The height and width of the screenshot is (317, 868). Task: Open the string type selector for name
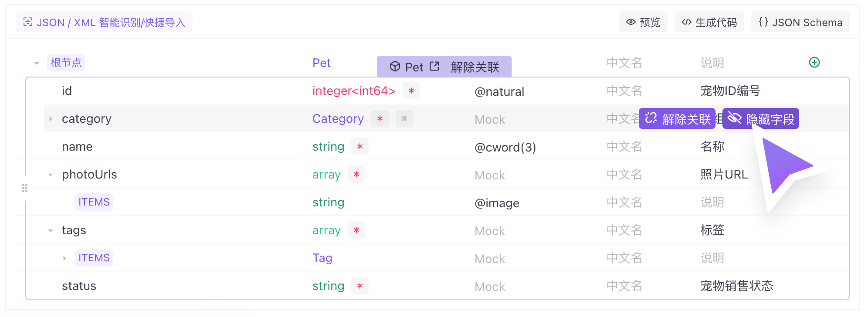pyautogui.click(x=328, y=146)
